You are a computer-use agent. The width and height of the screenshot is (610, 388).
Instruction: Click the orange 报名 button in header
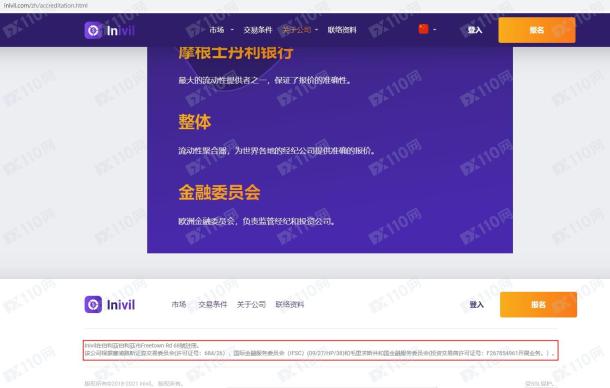(x=537, y=30)
